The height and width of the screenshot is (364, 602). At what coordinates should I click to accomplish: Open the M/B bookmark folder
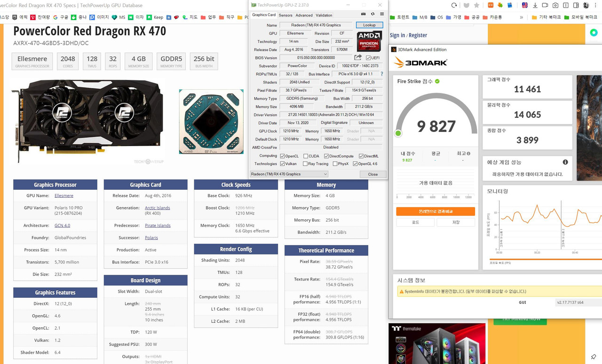[420, 17]
